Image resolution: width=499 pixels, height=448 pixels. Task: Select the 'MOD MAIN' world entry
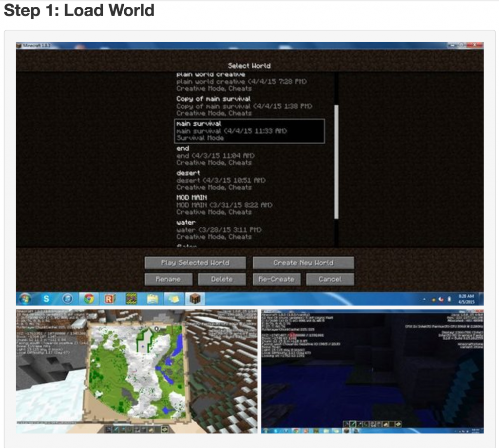pos(249,205)
